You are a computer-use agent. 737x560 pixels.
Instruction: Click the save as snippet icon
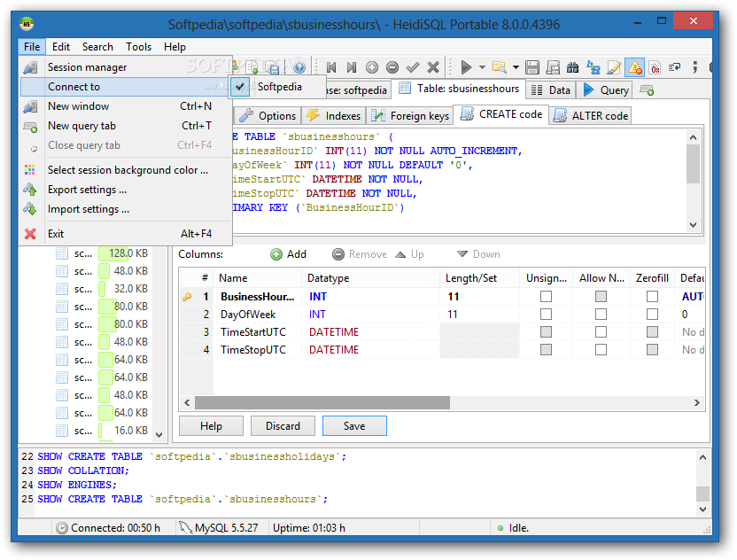pos(553,67)
